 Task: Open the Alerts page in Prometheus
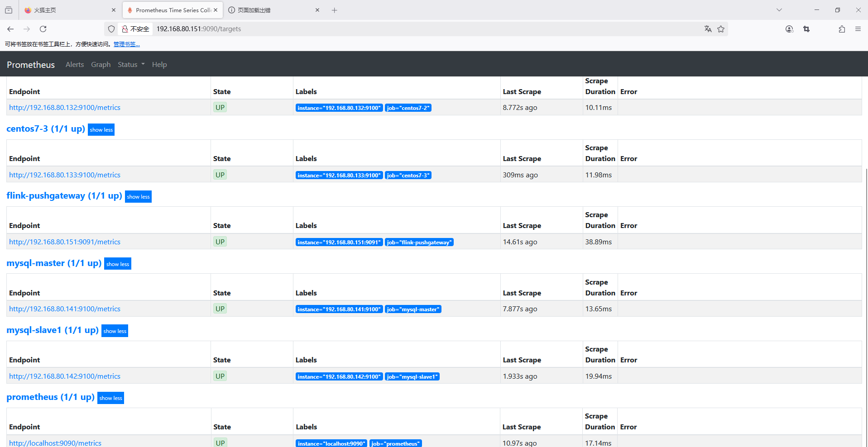click(75, 65)
